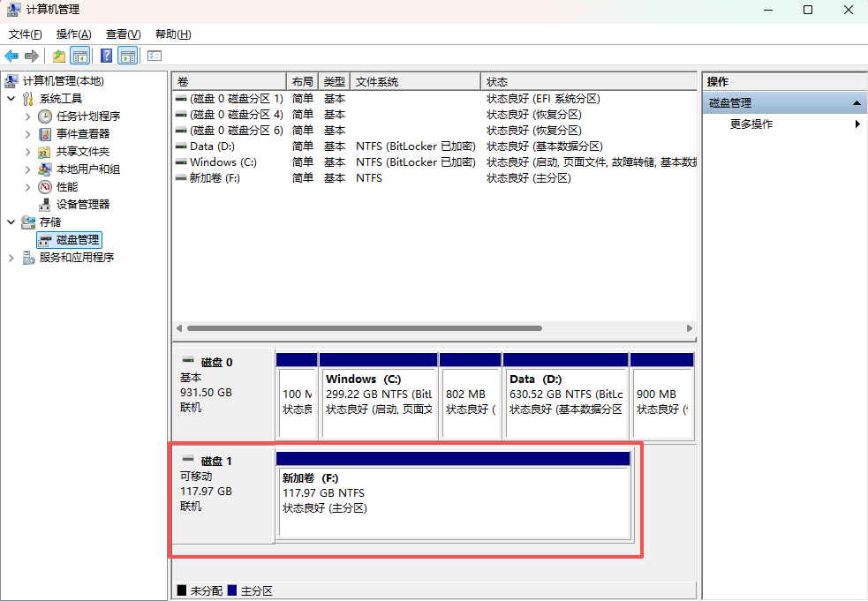Click the volume list horizontal scrollbar
The height and width of the screenshot is (601, 868).
364,327
